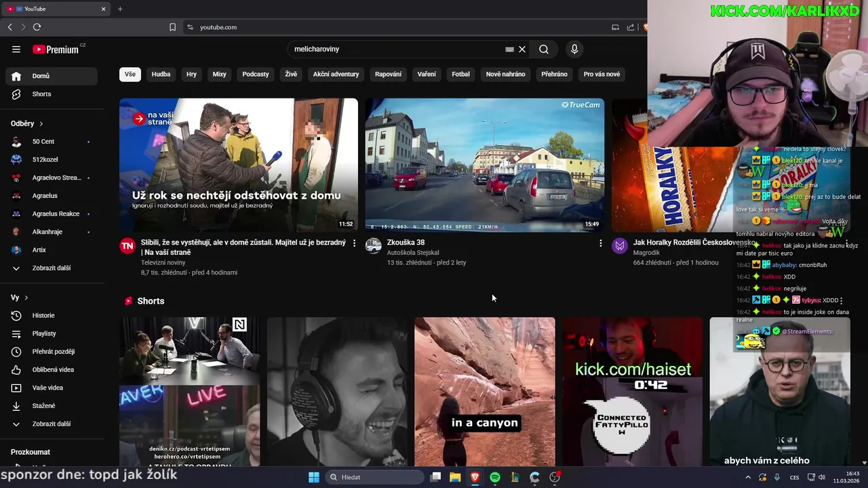Open Agraelus Reakce channel
The width and height of the screenshot is (868, 488).
coord(52,213)
